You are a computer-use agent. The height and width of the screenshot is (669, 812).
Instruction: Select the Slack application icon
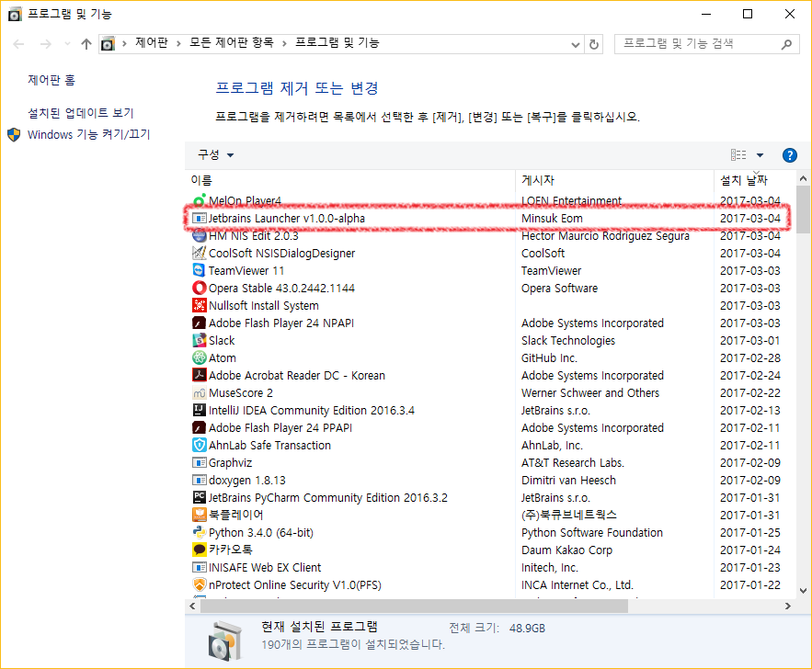click(199, 340)
